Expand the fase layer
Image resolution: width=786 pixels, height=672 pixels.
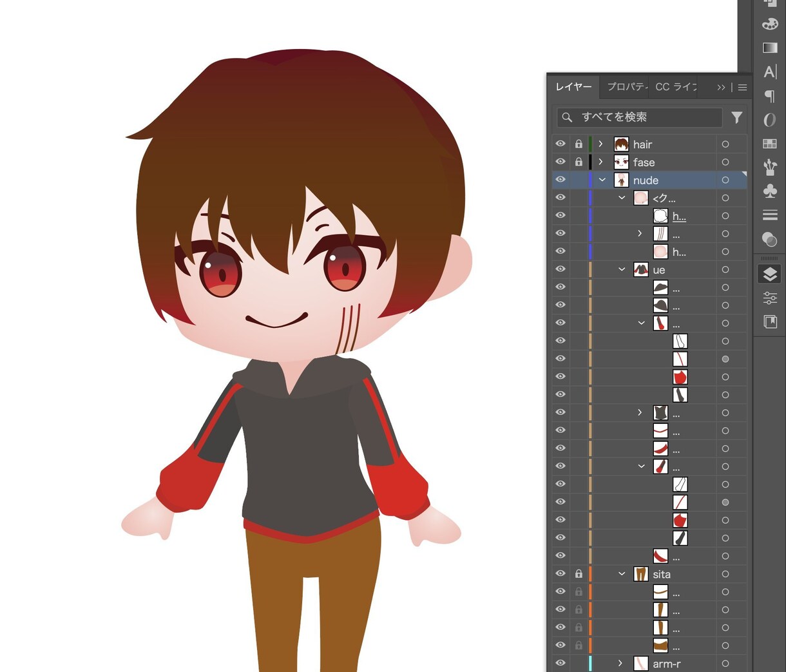600,162
